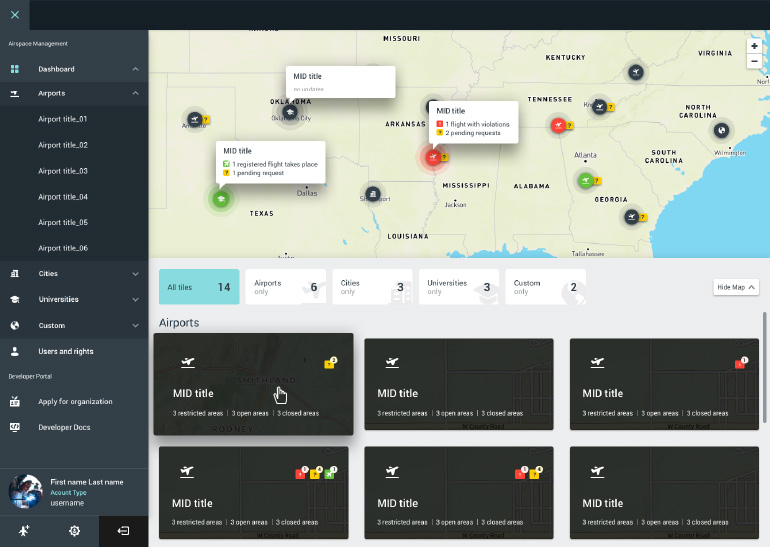The image size is (770, 547).
Task: Click the Dashboard grid icon
Action: tap(15, 69)
